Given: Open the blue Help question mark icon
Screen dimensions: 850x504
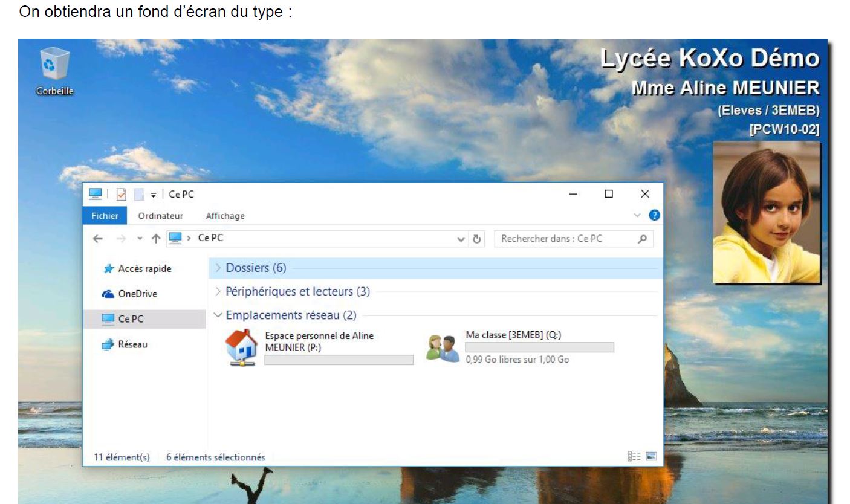Looking at the screenshot, I should (654, 215).
